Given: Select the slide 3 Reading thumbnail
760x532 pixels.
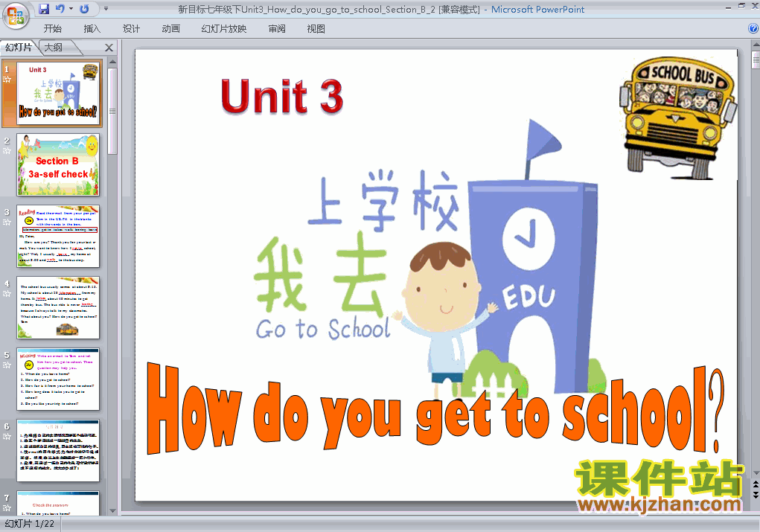Looking at the screenshot, I should (x=57, y=236).
